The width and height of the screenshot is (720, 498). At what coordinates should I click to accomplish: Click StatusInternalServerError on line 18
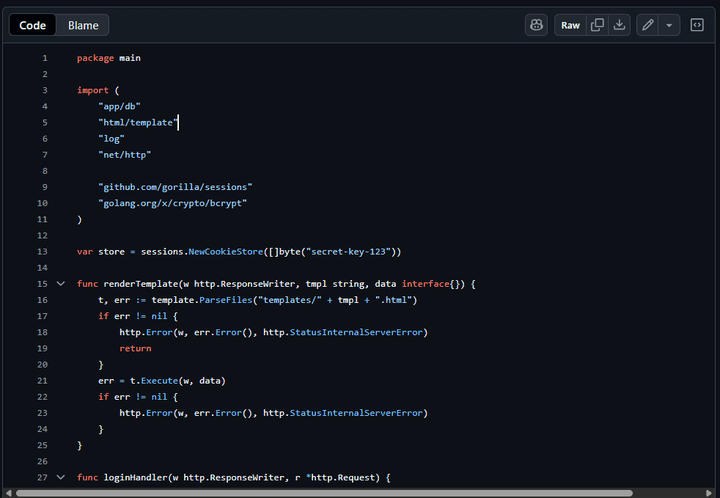[x=356, y=332]
